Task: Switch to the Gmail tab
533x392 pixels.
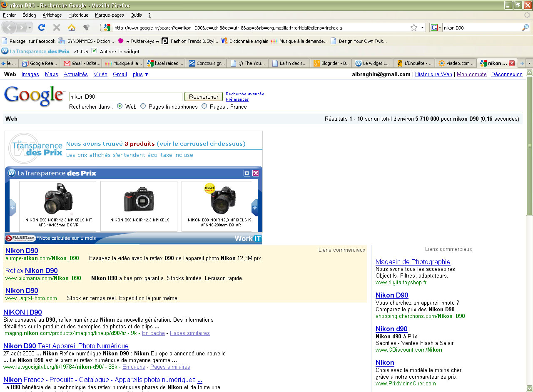Action: tap(81, 63)
